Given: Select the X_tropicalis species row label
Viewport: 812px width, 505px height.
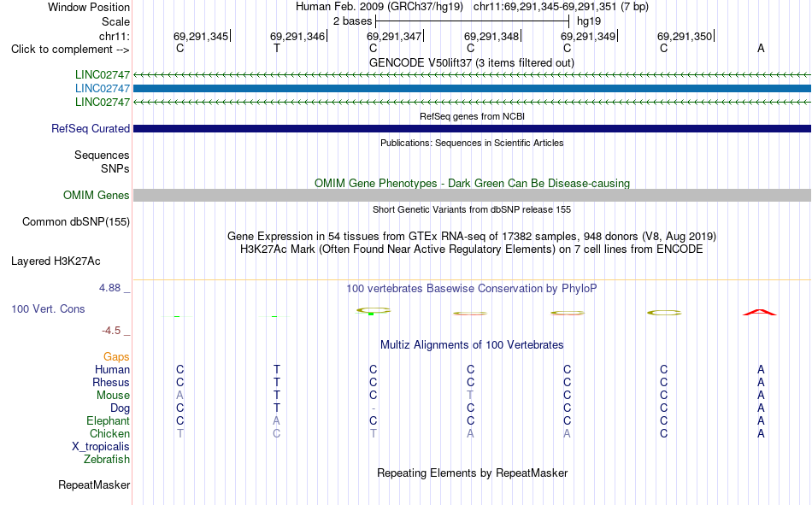Looking at the screenshot, I should tap(101, 447).
